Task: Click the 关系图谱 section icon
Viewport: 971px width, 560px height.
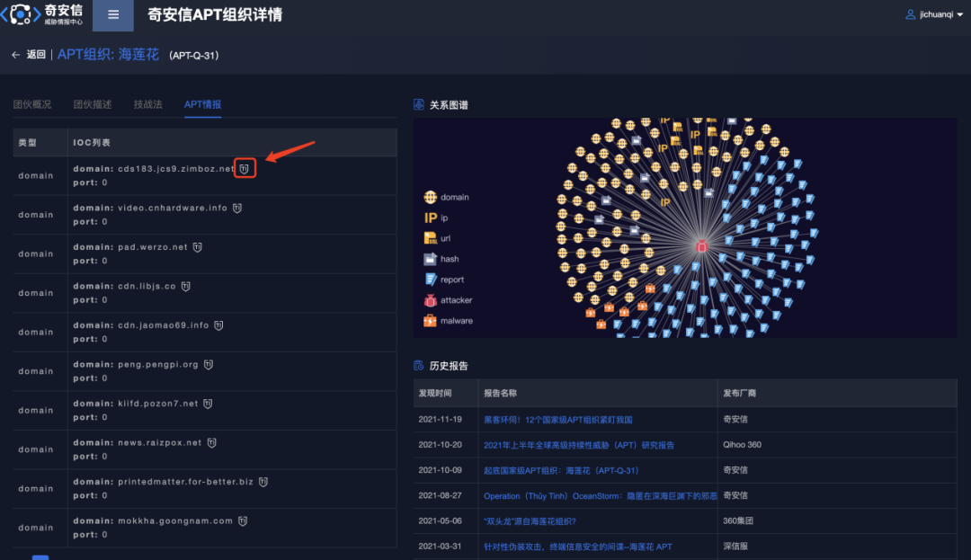Action: point(419,104)
